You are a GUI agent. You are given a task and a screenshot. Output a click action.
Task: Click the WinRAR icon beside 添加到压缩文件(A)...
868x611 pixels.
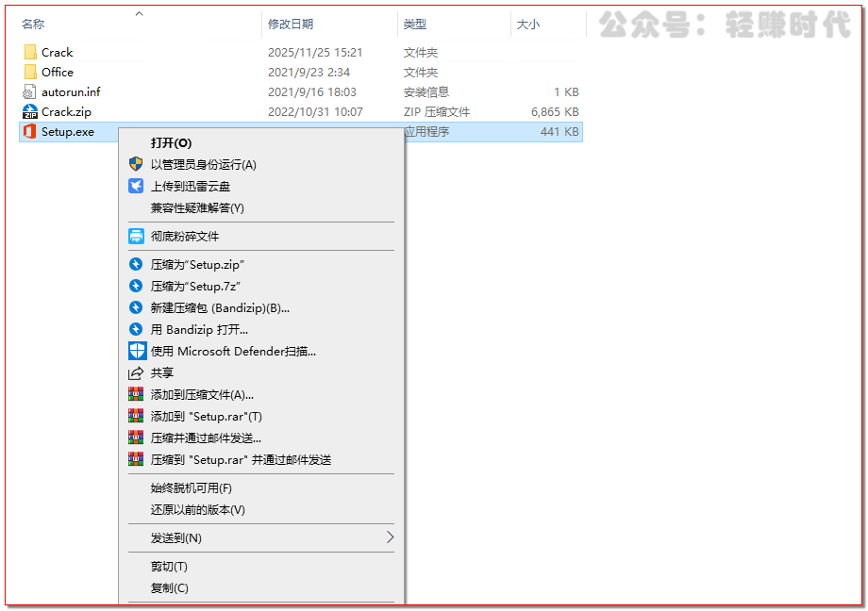[136, 394]
